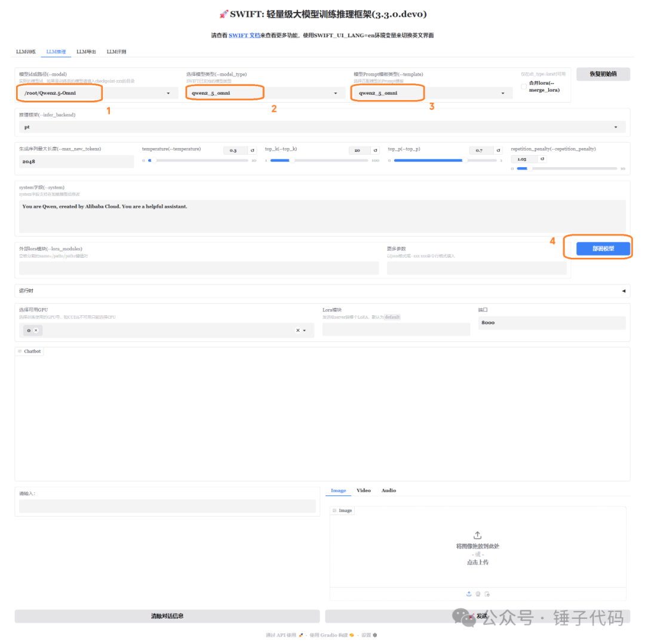Clear all selected GPUs with the X icon

298,331
